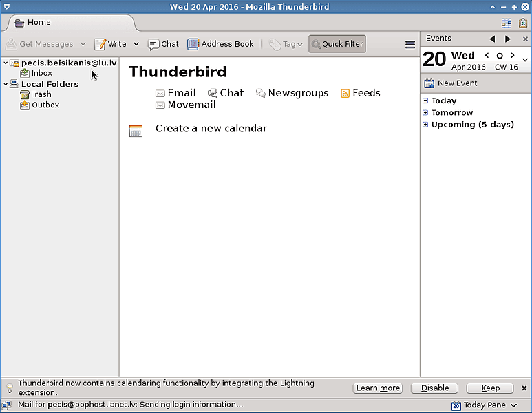Go to the previous day

[487, 55]
